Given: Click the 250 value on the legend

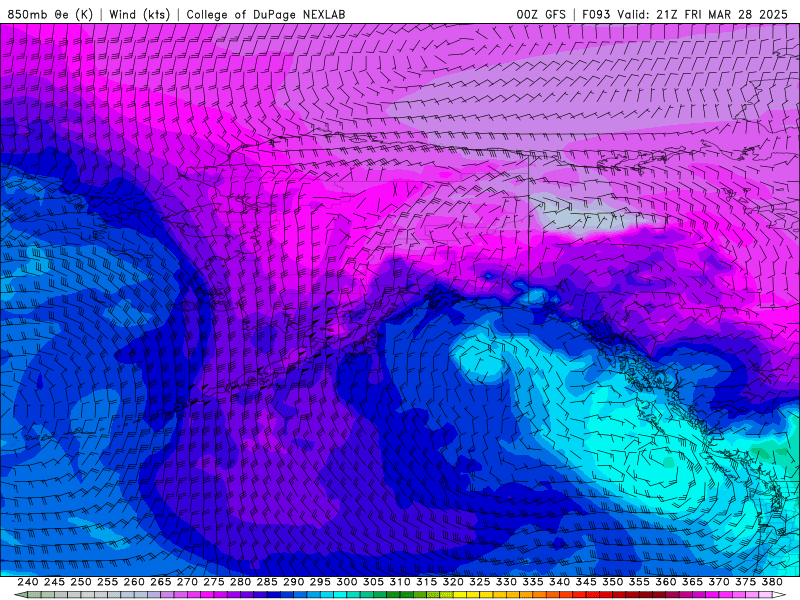Looking at the screenshot, I should [x=81, y=582].
